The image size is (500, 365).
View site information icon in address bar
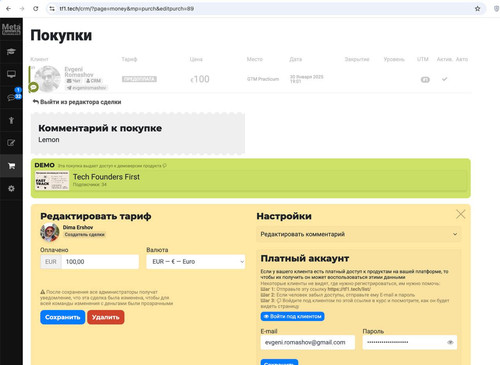pyautogui.click(x=52, y=9)
